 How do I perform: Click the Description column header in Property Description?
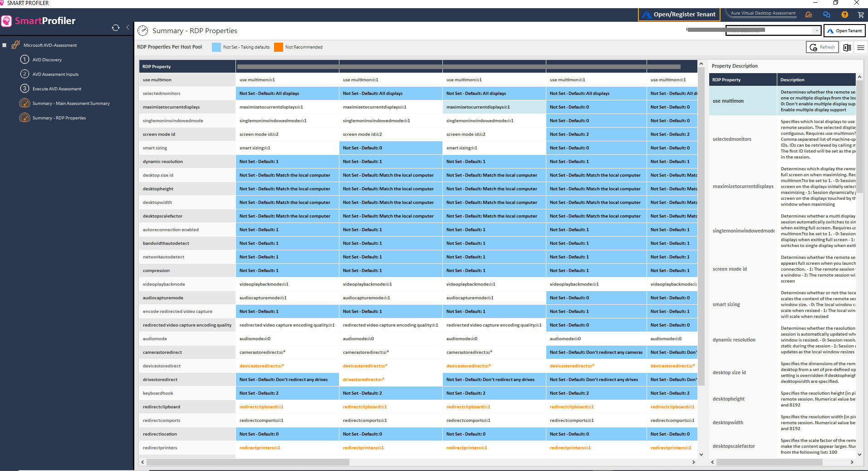(x=816, y=79)
